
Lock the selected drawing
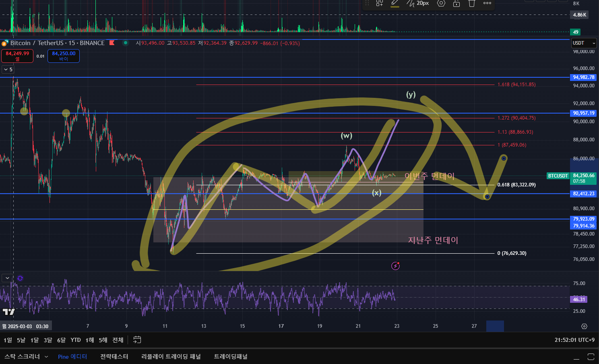point(456,3)
